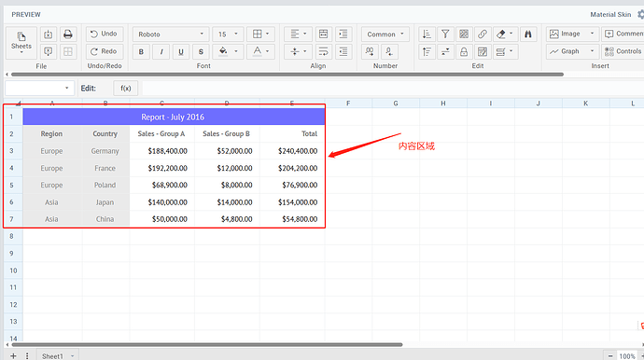Select the Report - July 2016 header cell

tap(174, 117)
